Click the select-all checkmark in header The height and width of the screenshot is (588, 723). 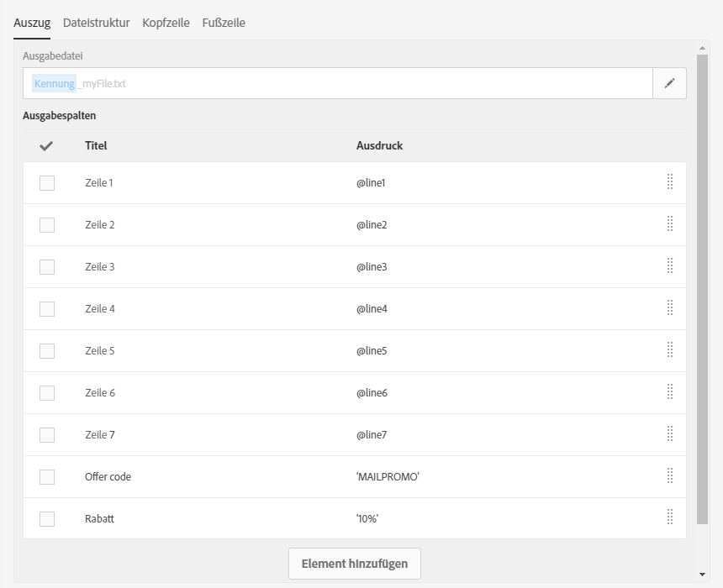pyautogui.click(x=46, y=146)
